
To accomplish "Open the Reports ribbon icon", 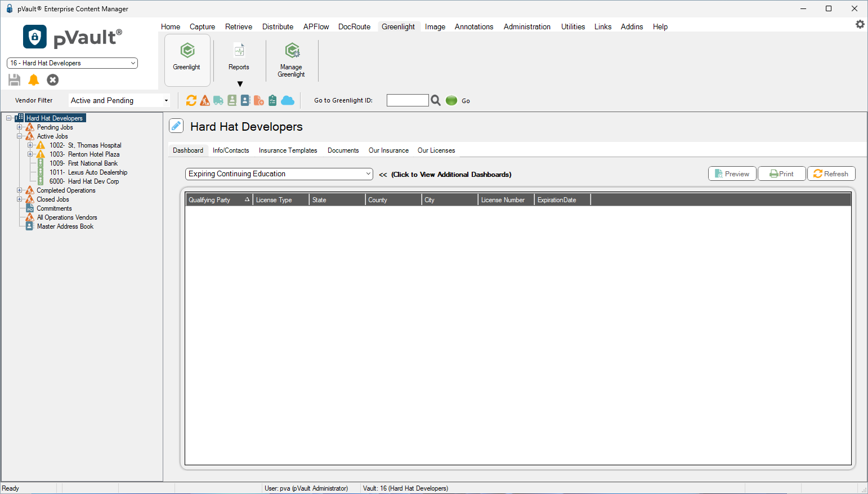I will click(x=239, y=51).
